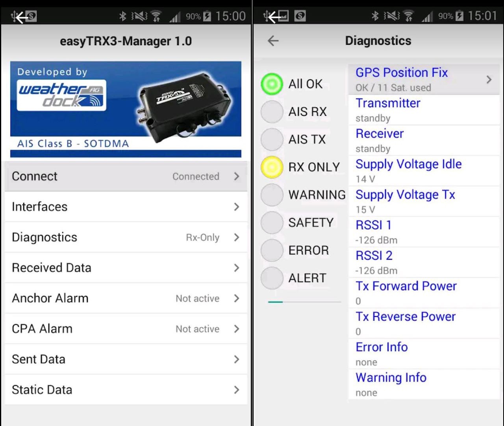
Task: Click the OK / 11 Sat. used value
Action: (393, 87)
